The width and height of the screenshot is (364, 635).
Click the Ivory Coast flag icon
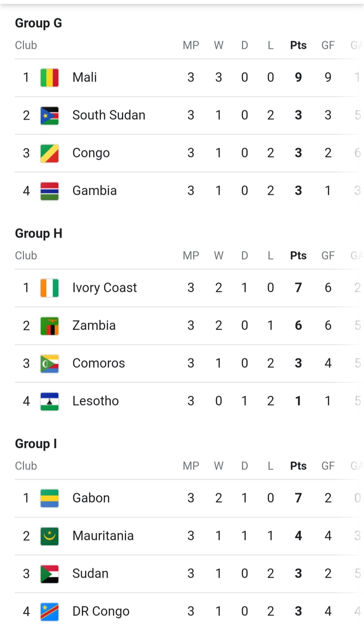click(x=49, y=288)
